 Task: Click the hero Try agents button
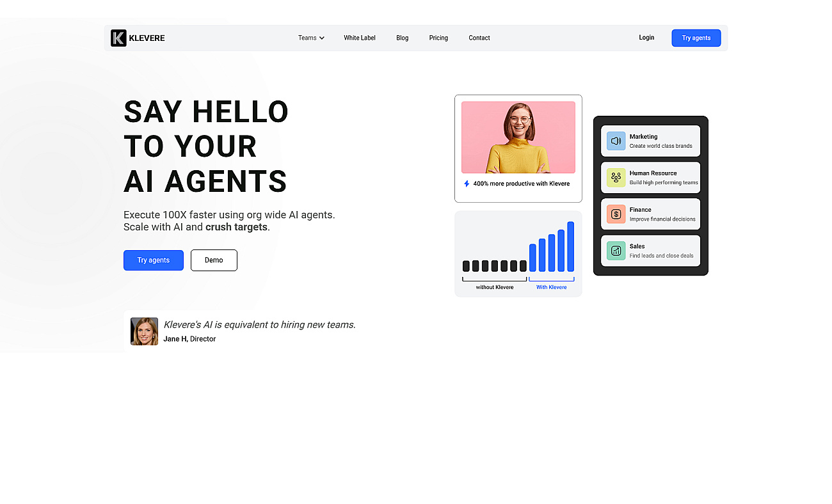(x=154, y=260)
